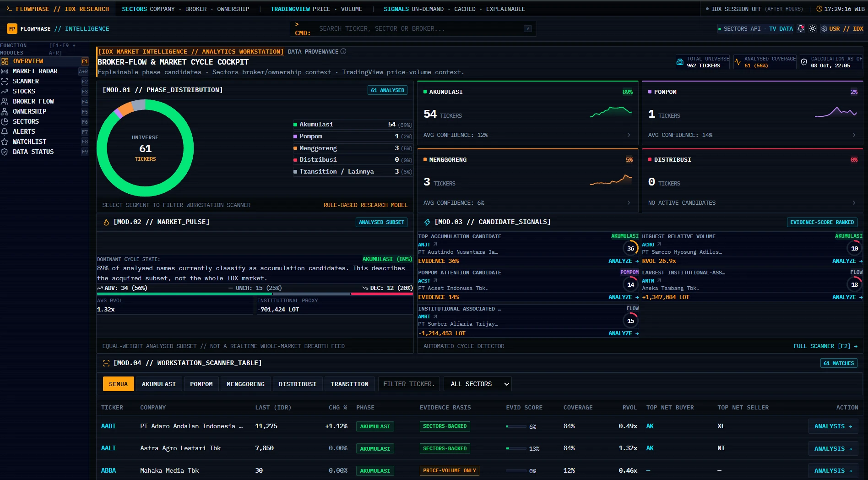
Task: Open Ownership sidebar icon
Action: pyautogui.click(x=5, y=111)
